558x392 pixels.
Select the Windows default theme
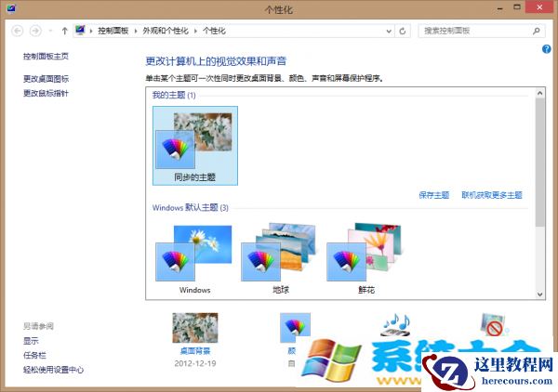(194, 259)
